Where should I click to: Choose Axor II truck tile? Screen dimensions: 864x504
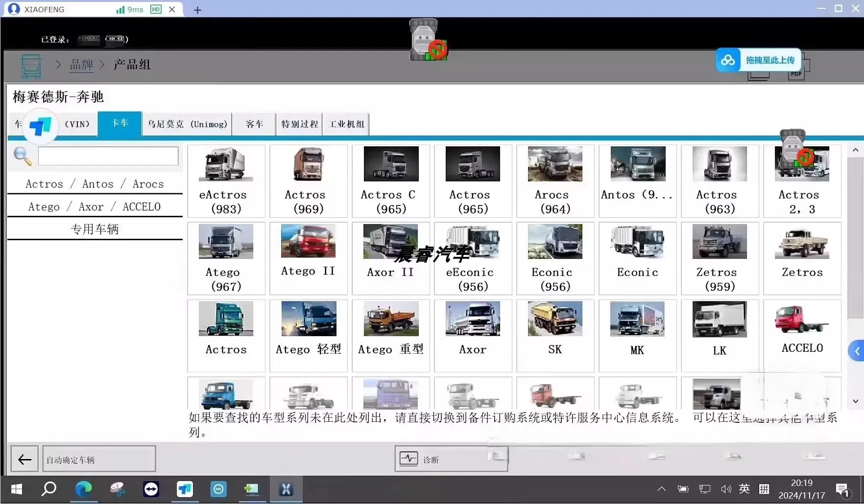[x=391, y=258]
